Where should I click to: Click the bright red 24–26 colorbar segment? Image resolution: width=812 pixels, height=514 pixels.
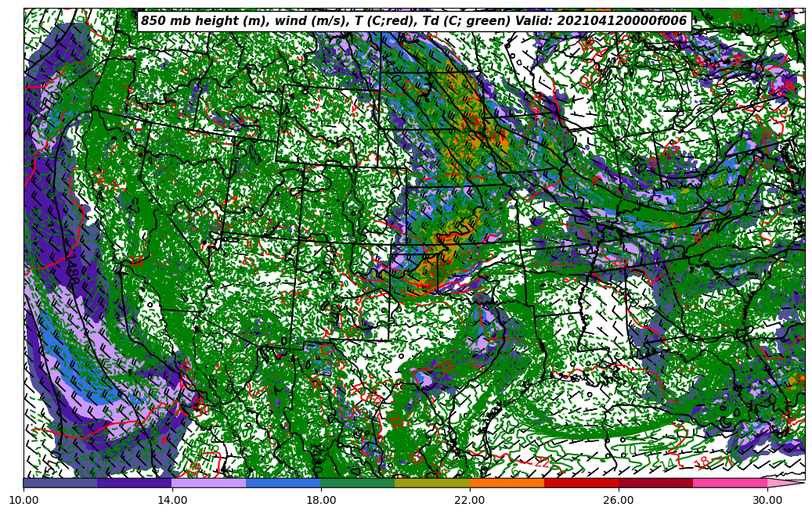pos(581,483)
